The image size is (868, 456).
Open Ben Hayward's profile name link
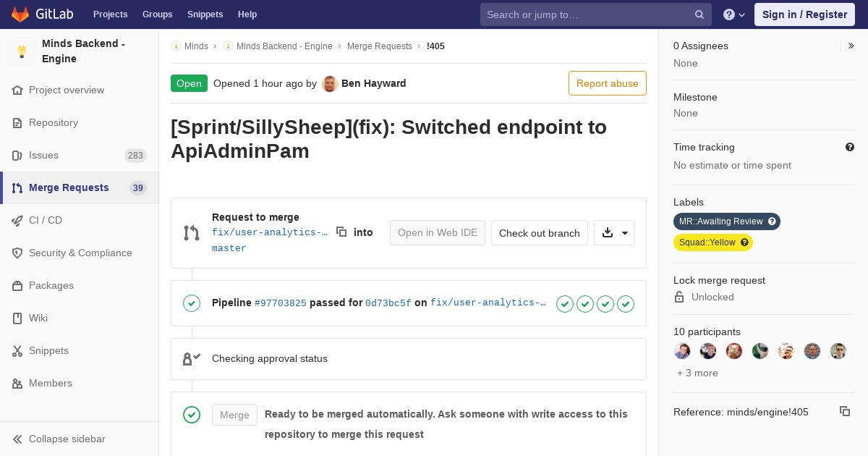click(x=374, y=83)
